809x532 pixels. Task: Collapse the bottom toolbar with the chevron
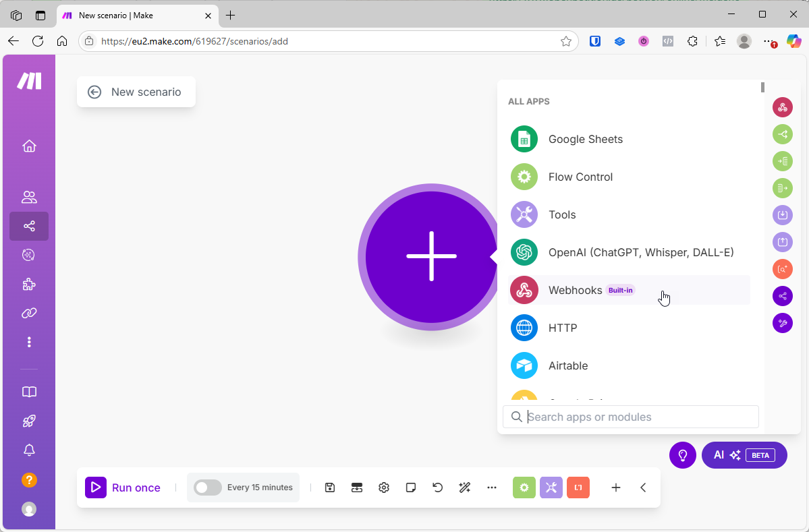pos(643,487)
